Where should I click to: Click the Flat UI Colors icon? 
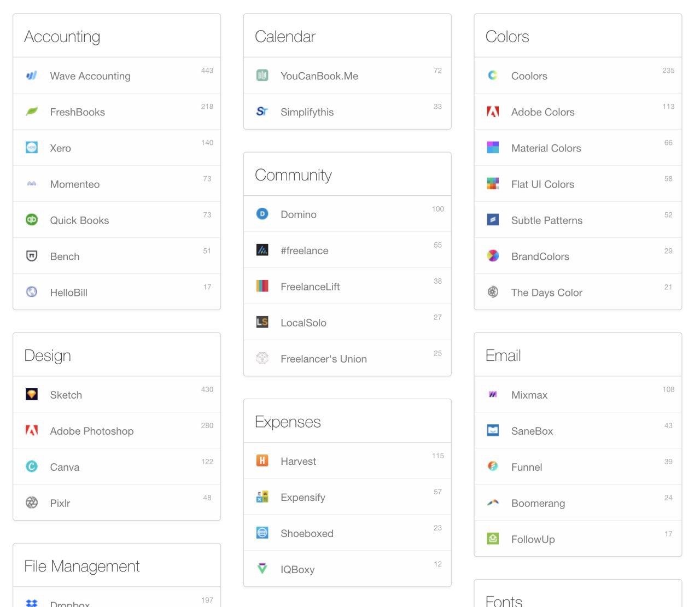click(x=493, y=184)
